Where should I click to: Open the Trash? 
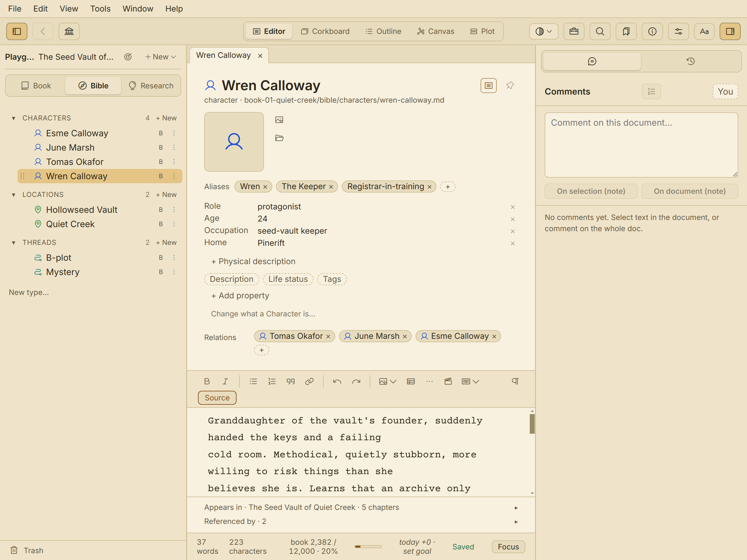(27, 550)
